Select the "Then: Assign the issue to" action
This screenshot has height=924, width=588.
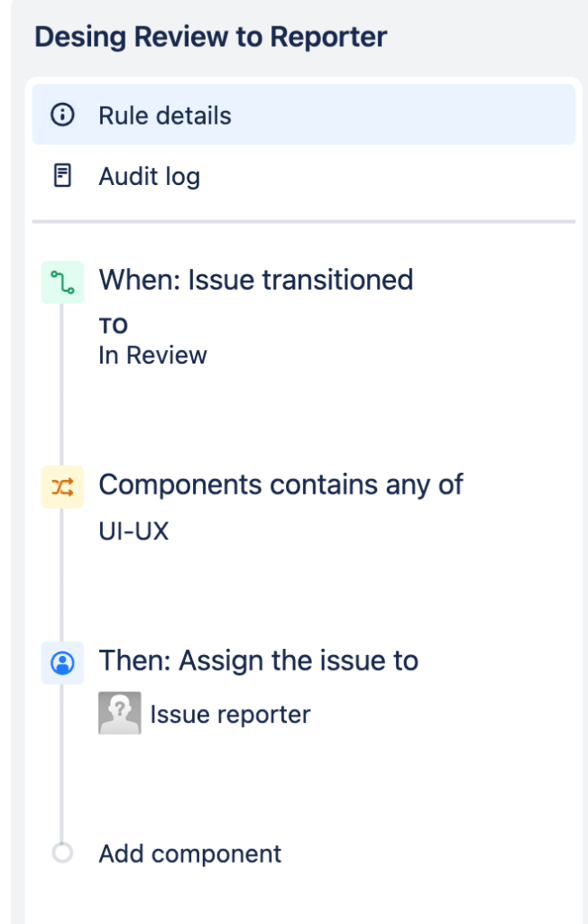tap(258, 661)
